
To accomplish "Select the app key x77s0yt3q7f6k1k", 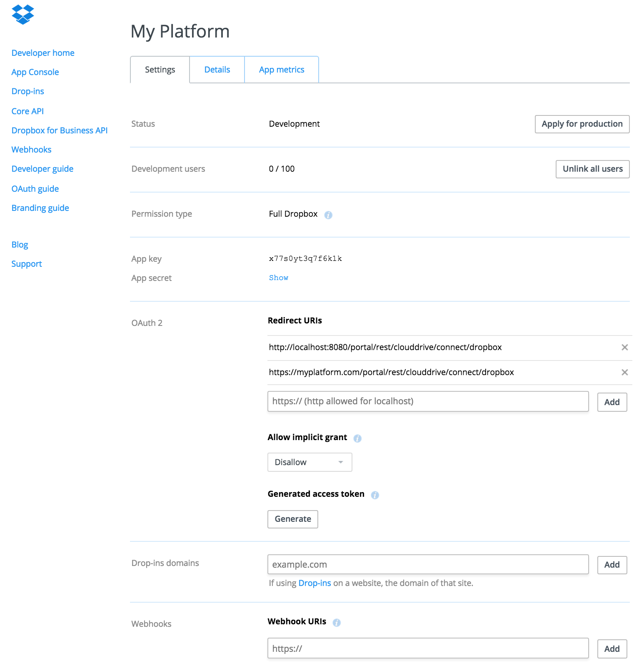I will (305, 258).
